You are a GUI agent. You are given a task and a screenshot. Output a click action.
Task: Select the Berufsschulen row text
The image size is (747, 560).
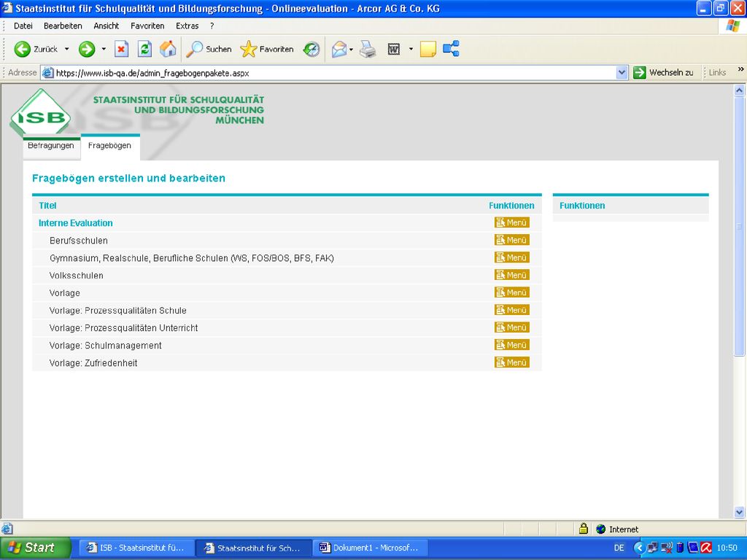tap(79, 241)
